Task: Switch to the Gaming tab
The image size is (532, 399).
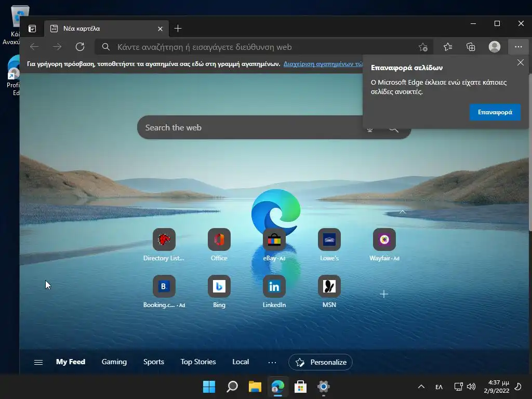Action: pos(114,362)
